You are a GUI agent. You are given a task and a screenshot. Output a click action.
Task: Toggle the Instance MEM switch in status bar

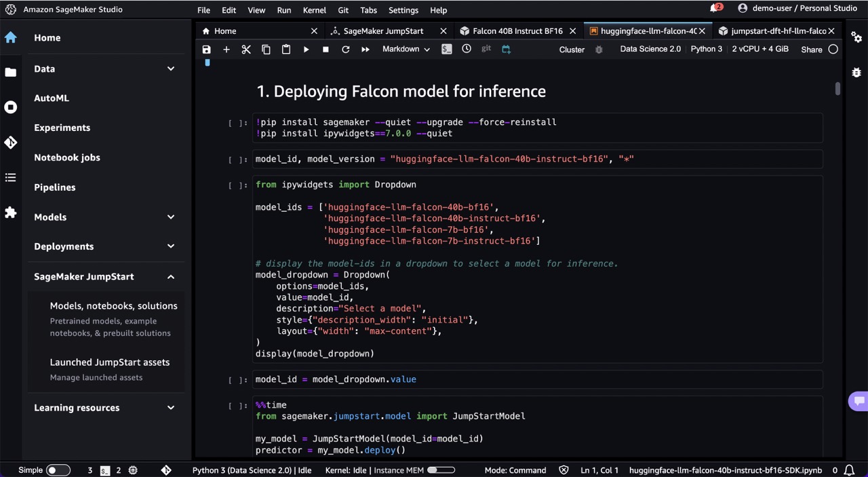[x=441, y=470]
